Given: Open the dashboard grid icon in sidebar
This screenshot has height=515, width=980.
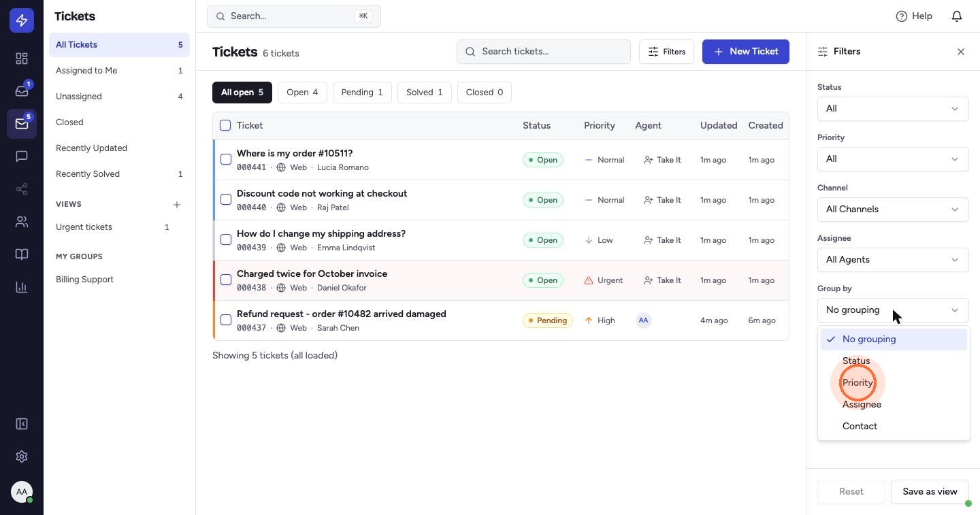Looking at the screenshot, I should 22,59.
